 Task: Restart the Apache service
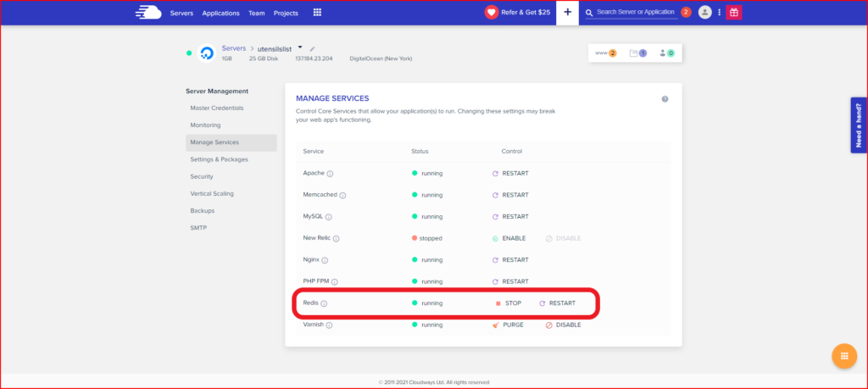click(x=510, y=173)
